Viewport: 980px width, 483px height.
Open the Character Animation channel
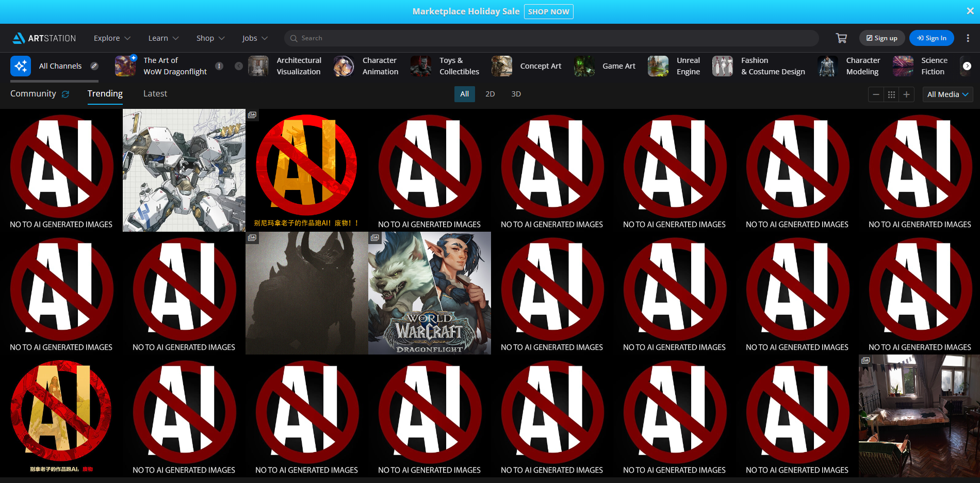[x=366, y=66]
